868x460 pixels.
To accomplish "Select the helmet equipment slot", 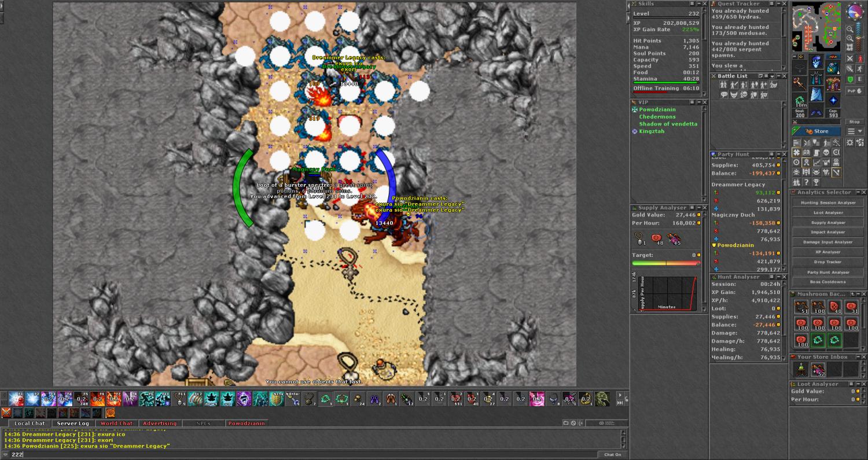I will 816,62.
